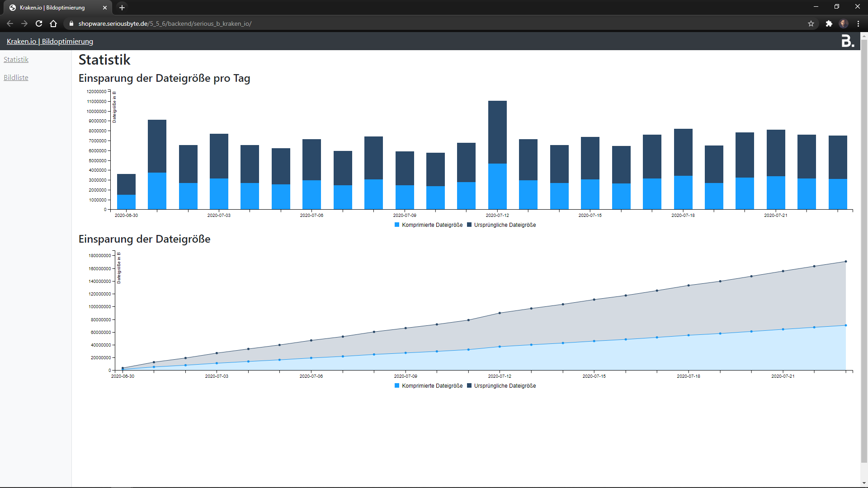Image resolution: width=868 pixels, height=488 pixels.
Task: Open the Kraken.io | Bildoptimierung header link
Action: coord(50,41)
